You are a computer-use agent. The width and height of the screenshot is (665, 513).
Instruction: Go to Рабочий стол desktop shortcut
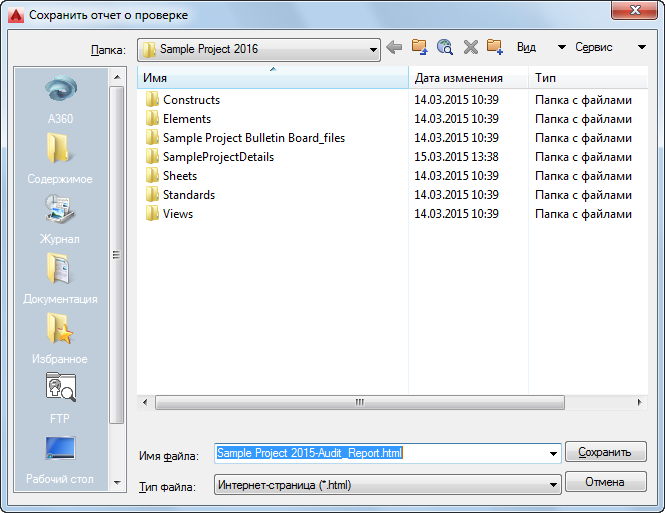pos(60,460)
